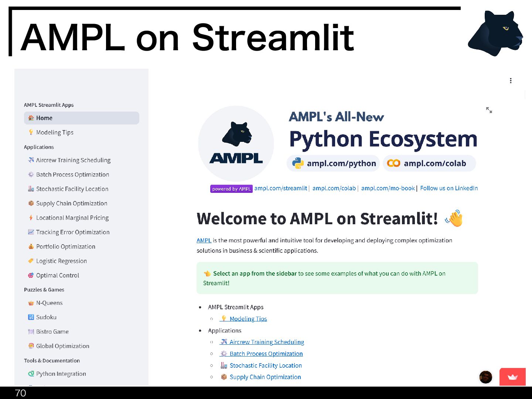The width and height of the screenshot is (532, 399).
Task: Open Optimal Control sidebar page
Action: click(82, 275)
